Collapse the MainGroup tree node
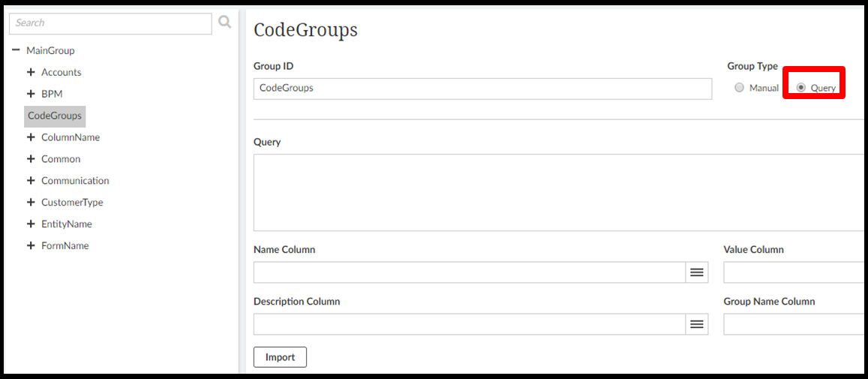This screenshot has height=379, width=868. [16, 50]
